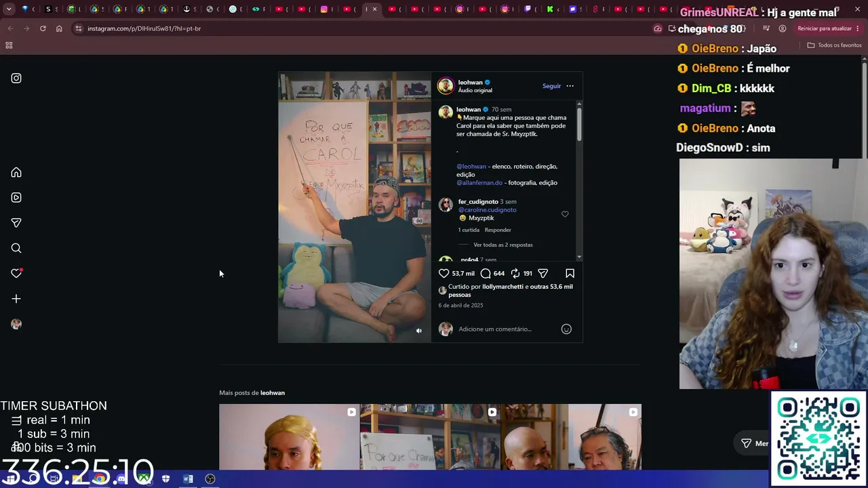Open the blonde wig post thumbnail

click(289, 437)
